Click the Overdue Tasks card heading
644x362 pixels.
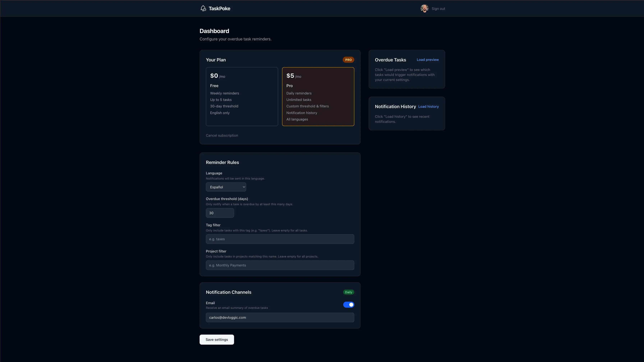tap(390, 60)
